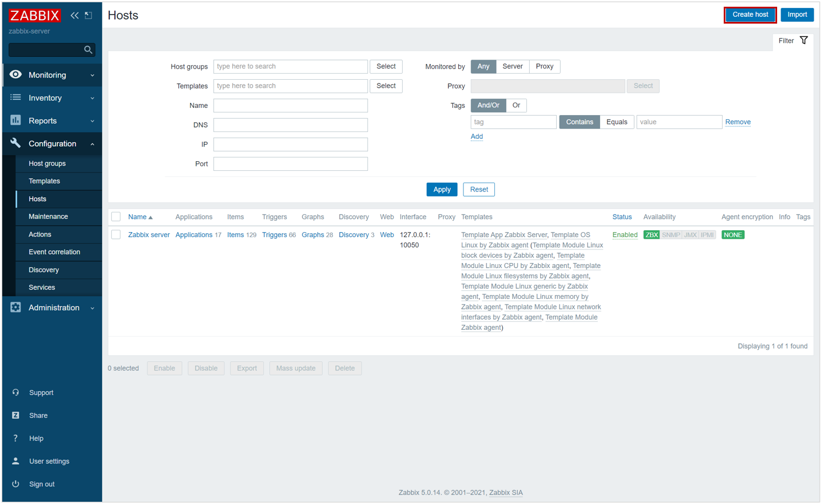Click the Remove tag link
The image size is (821, 504).
tap(738, 122)
